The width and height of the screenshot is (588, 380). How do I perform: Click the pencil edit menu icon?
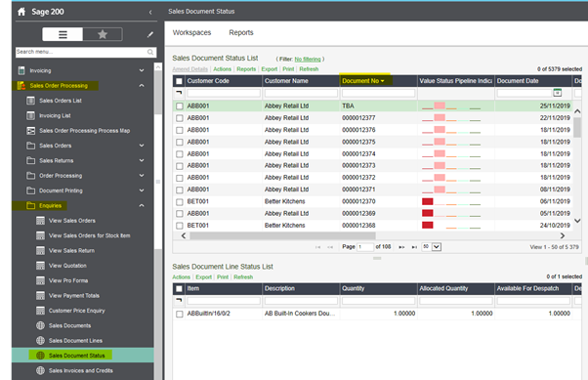150,34
